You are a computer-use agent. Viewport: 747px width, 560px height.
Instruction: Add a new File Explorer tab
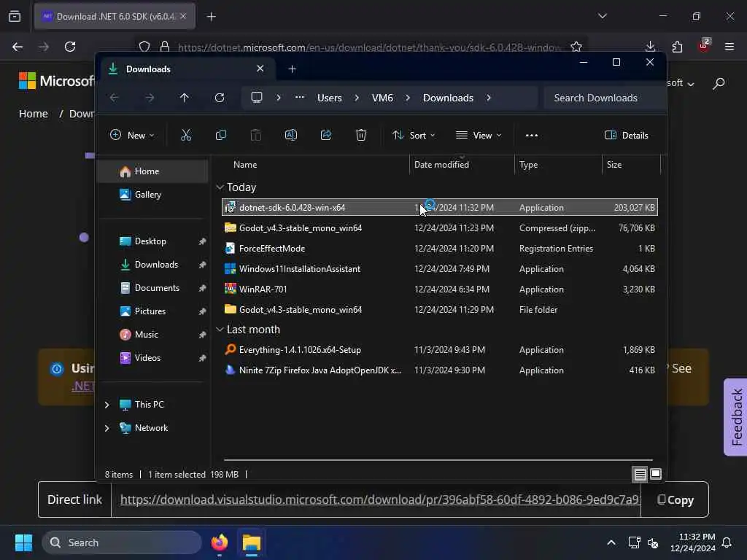(292, 69)
